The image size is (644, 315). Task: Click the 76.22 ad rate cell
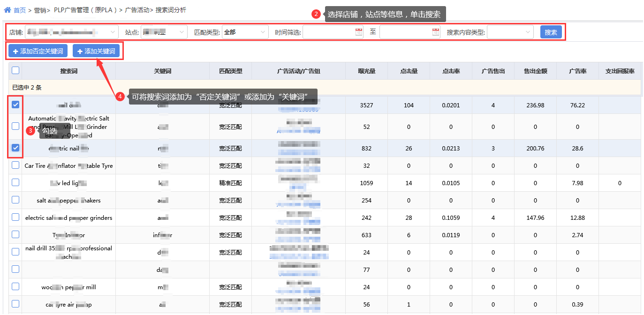577,105
